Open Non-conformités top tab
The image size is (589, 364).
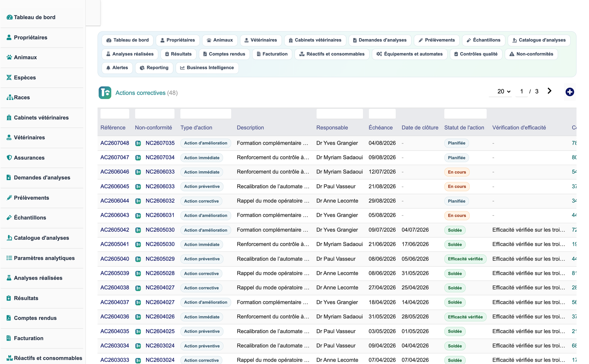point(531,54)
